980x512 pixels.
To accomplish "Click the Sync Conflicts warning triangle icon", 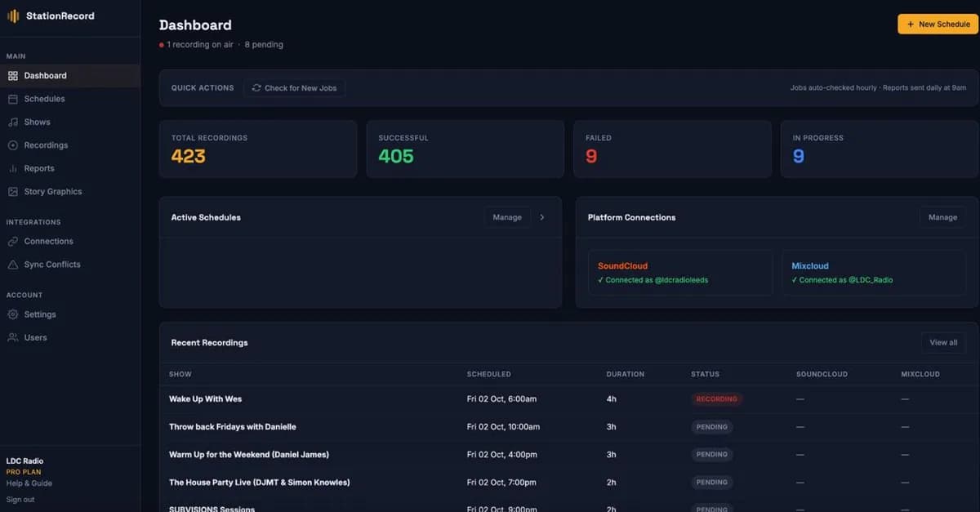I will 13,265.
